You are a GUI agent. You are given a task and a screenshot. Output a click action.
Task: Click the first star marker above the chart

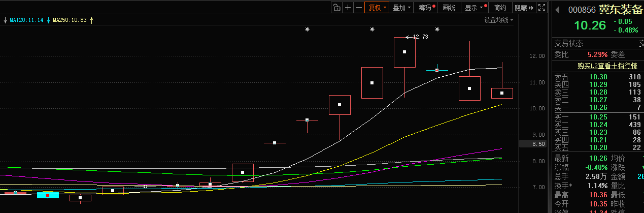point(307,29)
